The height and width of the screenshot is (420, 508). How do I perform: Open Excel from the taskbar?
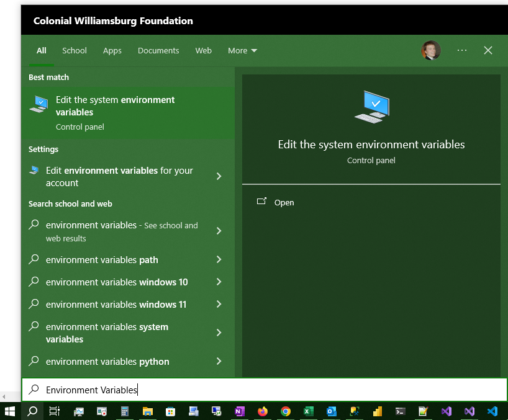[x=309, y=411]
